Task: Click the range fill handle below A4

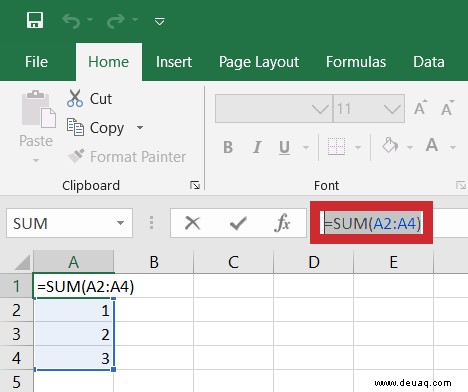Action: pos(114,369)
